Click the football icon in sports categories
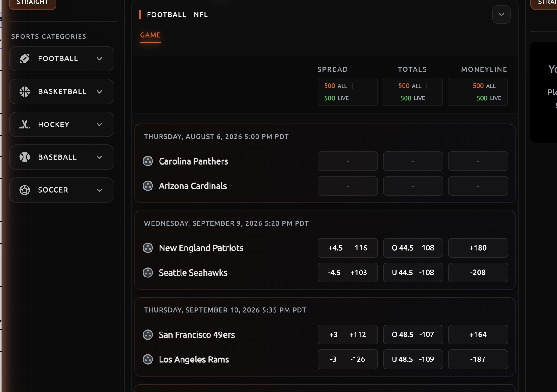The width and height of the screenshot is (557, 392). point(25,59)
